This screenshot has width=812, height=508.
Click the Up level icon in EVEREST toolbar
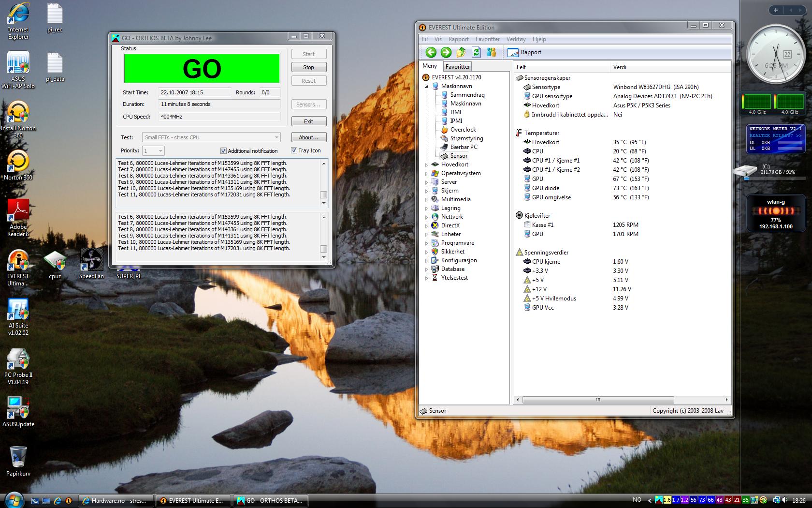click(461, 52)
